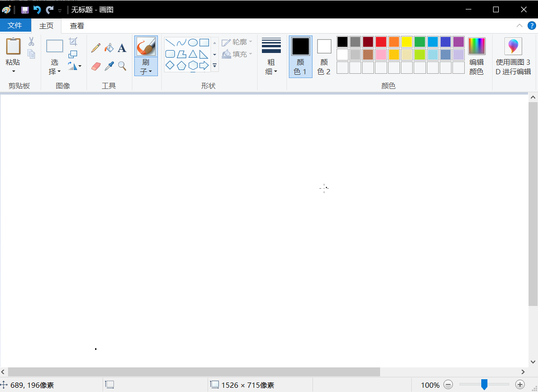Screen dimensions: 538x392
Task: Click the zoom slider handle
Action: pyautogui.click(x=484, y=384)
